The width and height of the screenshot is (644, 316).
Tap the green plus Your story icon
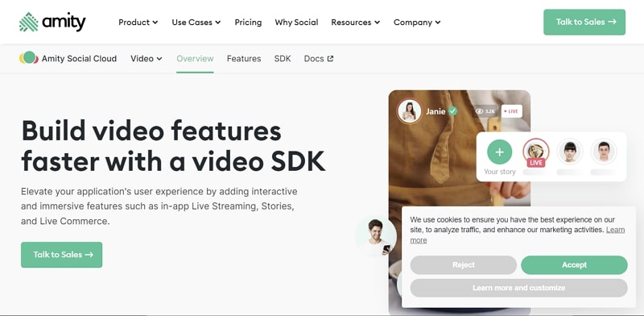coord(499,152)
